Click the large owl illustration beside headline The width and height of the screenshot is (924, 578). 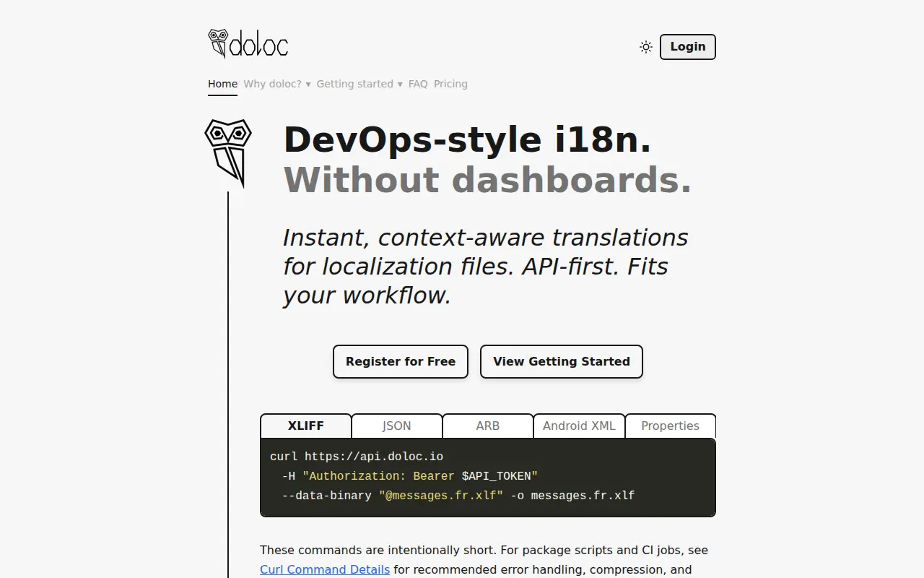[x=228, y=153]
